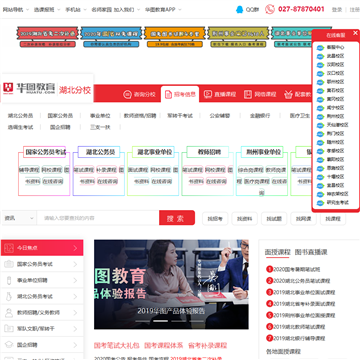Click 神农架校区 in 在线客服 panel
This screenshot has height=360, width=360.
click(337, 194)
